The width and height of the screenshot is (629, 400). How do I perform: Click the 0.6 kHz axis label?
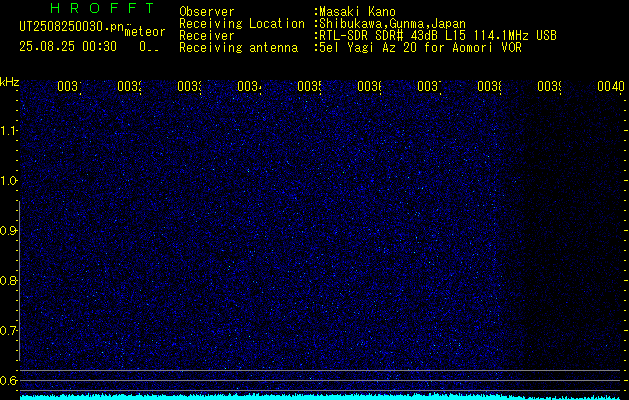pyautogui.click(x=8, y=380)
